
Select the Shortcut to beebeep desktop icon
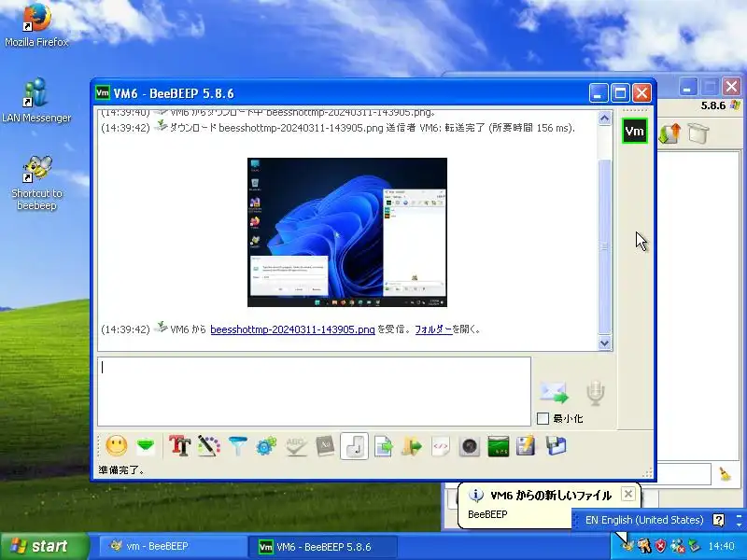pyautogui.click(x=36, y=183)
